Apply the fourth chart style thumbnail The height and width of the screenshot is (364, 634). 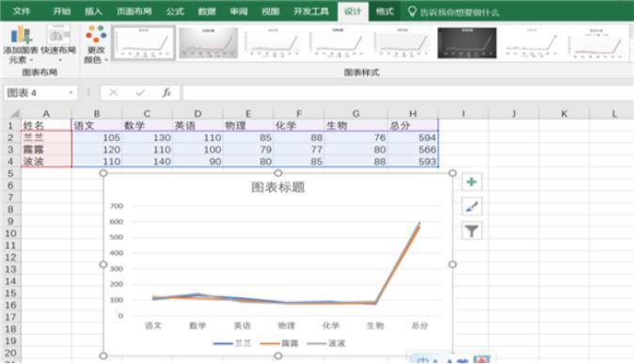(x=338, y=43)
